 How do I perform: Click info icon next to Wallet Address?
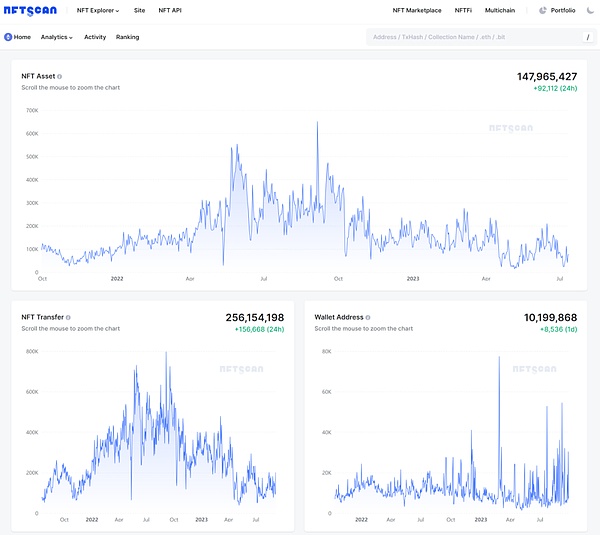(x=368, y=317)
